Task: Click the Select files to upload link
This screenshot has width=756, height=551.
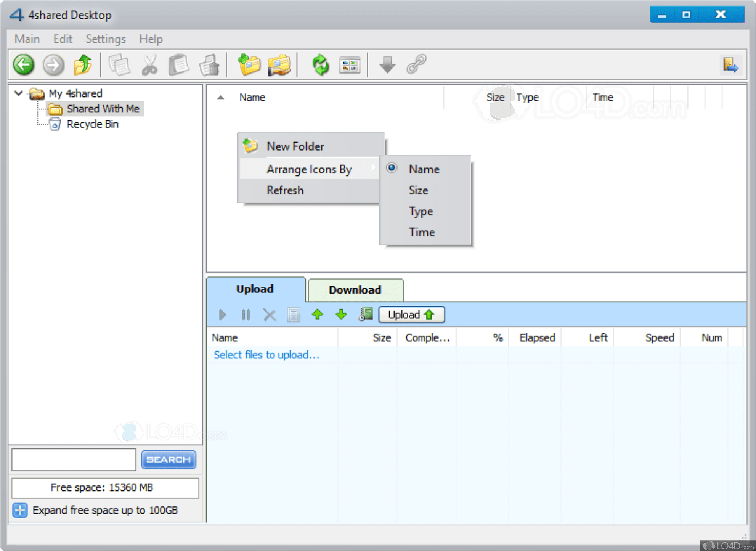Action: pyautogui.click(x=266, y=355)
